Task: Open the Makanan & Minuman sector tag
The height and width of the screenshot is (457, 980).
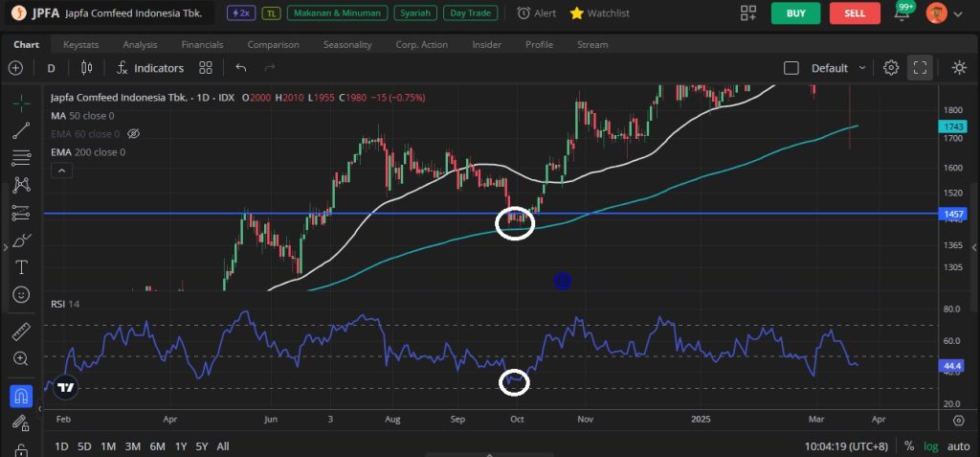Action: click(337, 13)
